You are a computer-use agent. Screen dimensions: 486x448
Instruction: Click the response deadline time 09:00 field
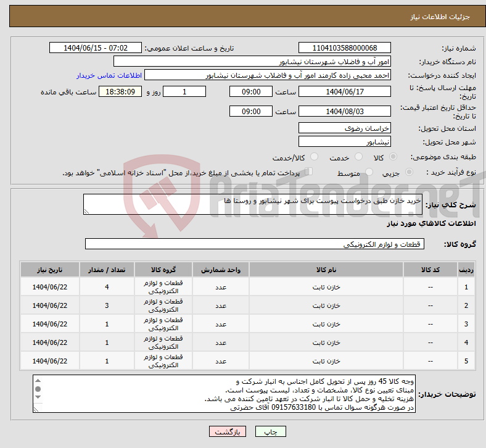(x=251, y=92)
